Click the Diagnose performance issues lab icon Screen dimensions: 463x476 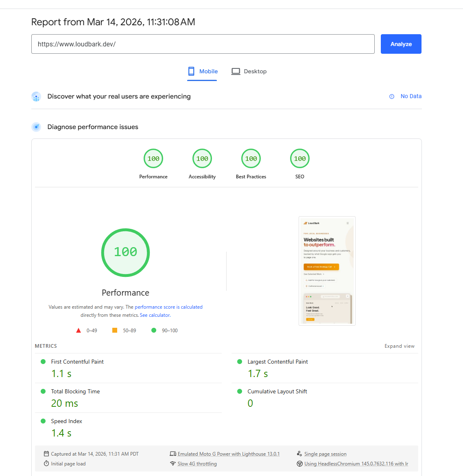pyautogui.click(x=36, y=127)
